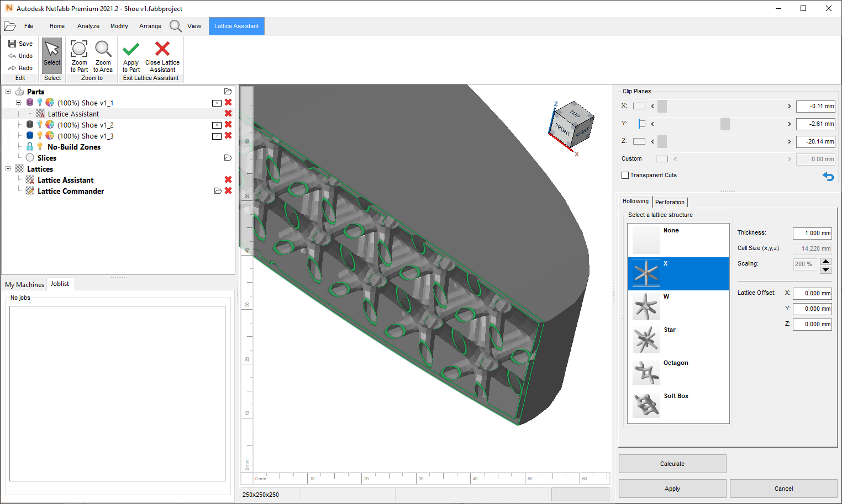This screenshot has width=842, height=504.
Task: Collapse the Lattices tree node
Action: tap(8, 169)
